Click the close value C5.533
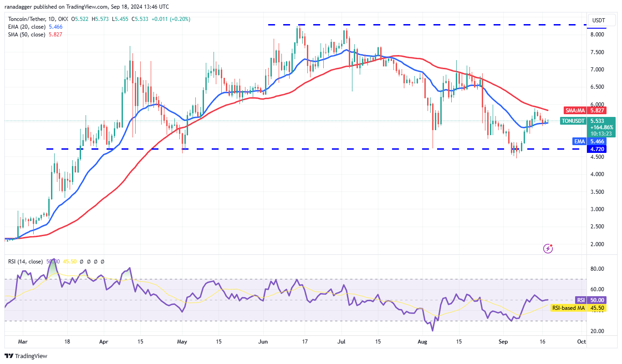Image resolution: width=622 pixels, height=364 pixels. tap(140, 19)
